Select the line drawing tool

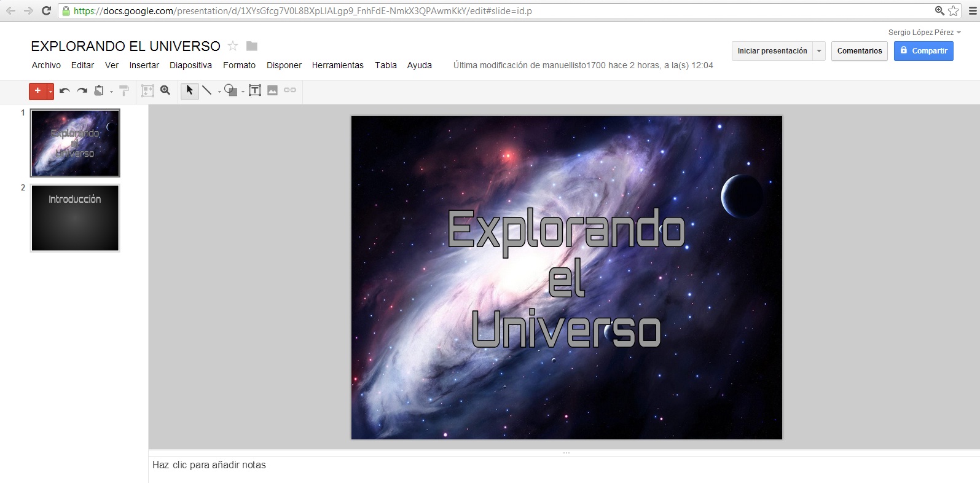[x=207, y=90]
